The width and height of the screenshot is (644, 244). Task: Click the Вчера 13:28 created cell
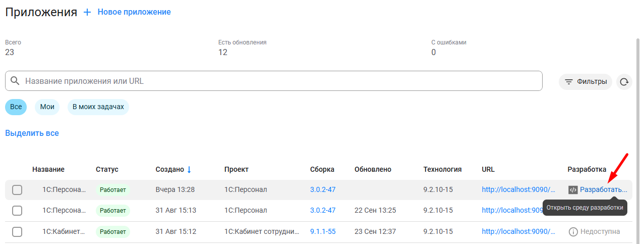[175, 190]
